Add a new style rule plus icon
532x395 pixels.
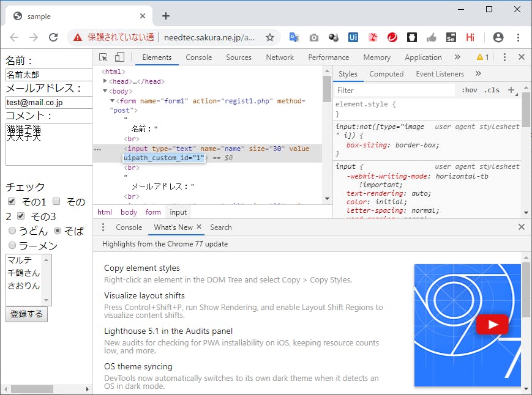coord(511,90)
